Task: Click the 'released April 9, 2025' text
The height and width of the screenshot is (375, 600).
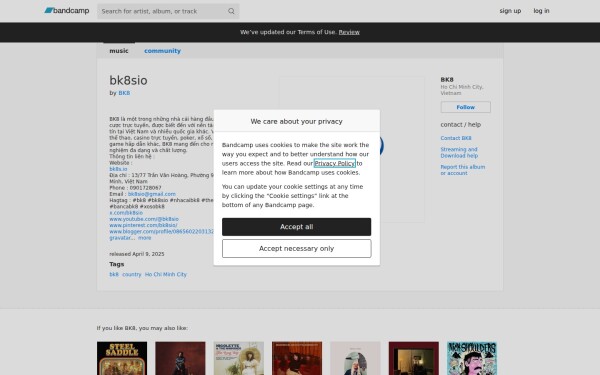Action: (137, 254)
